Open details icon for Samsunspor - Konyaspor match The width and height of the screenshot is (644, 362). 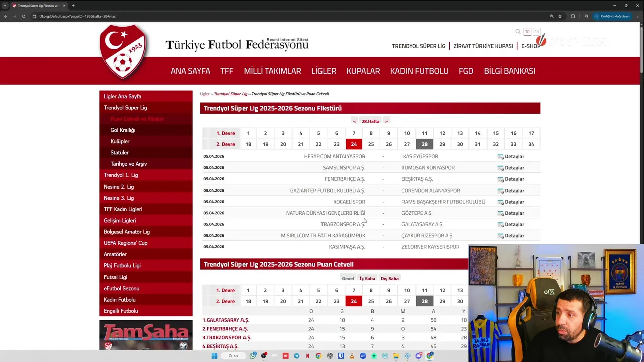tap(500, 168)
